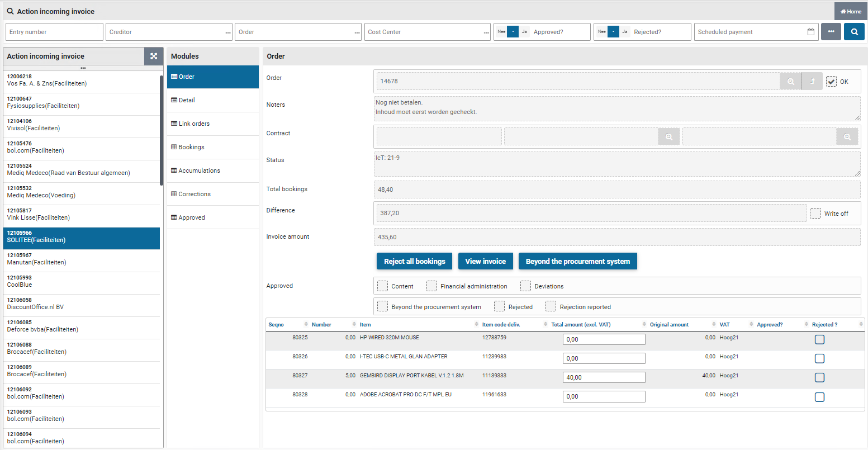Click the last Contract lookup magnifier icon

click(847, 137)
